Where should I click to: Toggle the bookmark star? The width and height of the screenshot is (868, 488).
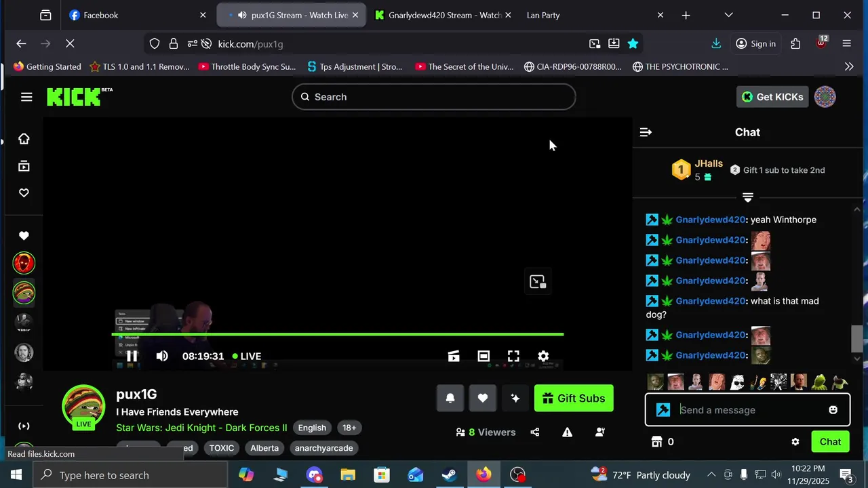click(x=633, y=44)
